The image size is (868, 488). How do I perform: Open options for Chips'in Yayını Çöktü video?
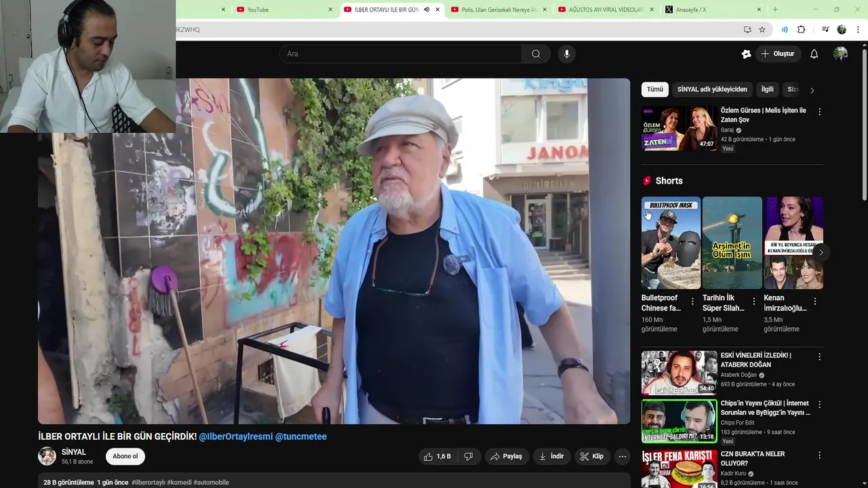click(819, 405)
